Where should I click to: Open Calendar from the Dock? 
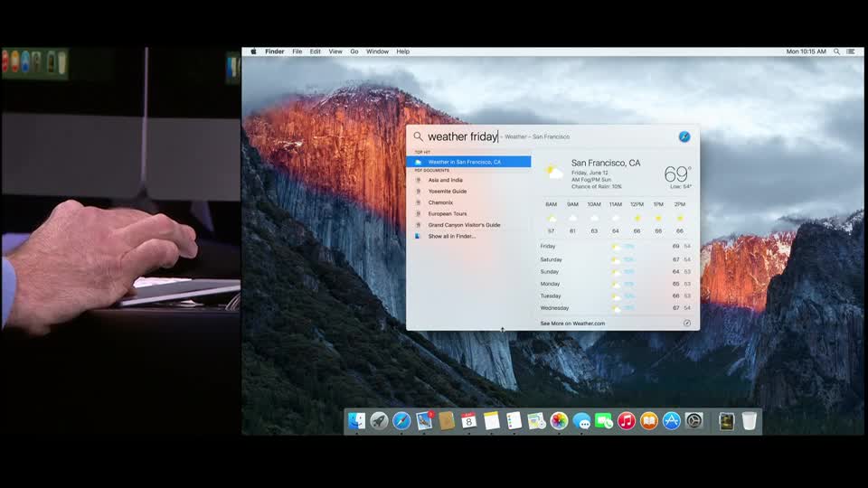pyautogui.click(x=468, y=421)
